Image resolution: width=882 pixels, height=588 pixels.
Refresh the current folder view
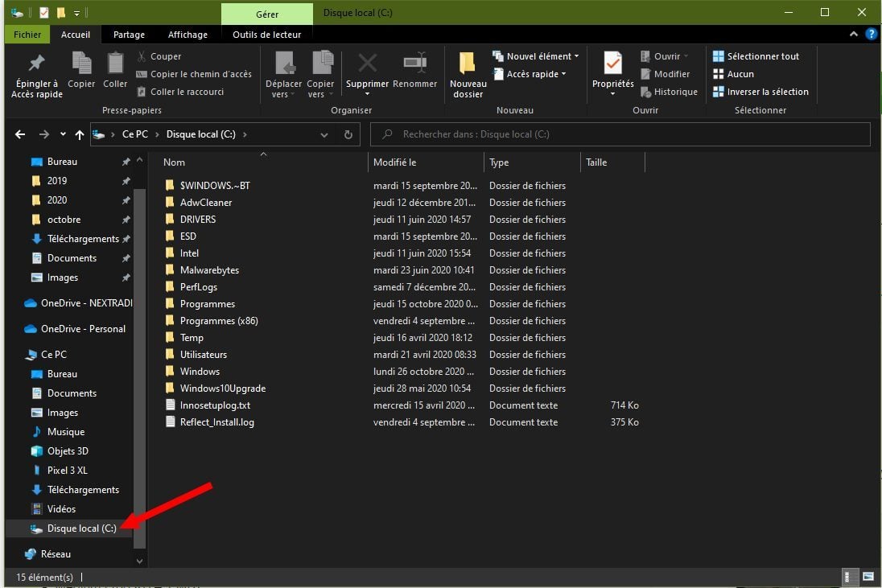[x=348, y=134]
